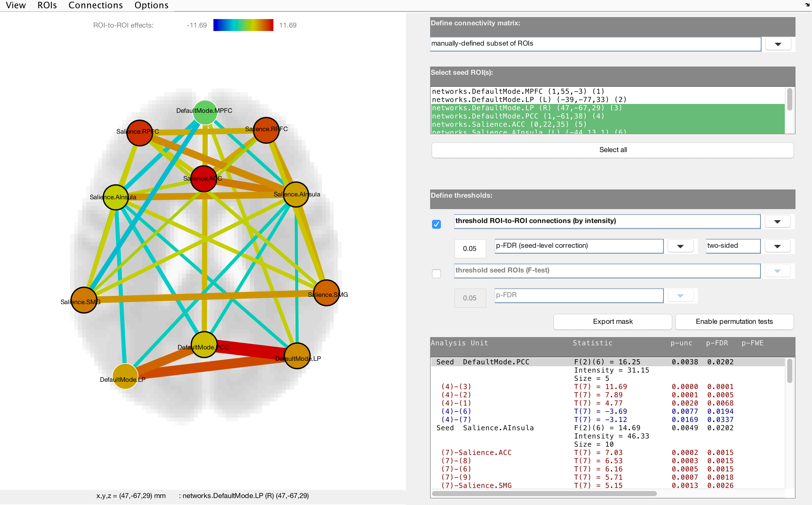The height and width of the screenshot is (505, 812).
Task: Open the Options menu
Action: [151, 5]
